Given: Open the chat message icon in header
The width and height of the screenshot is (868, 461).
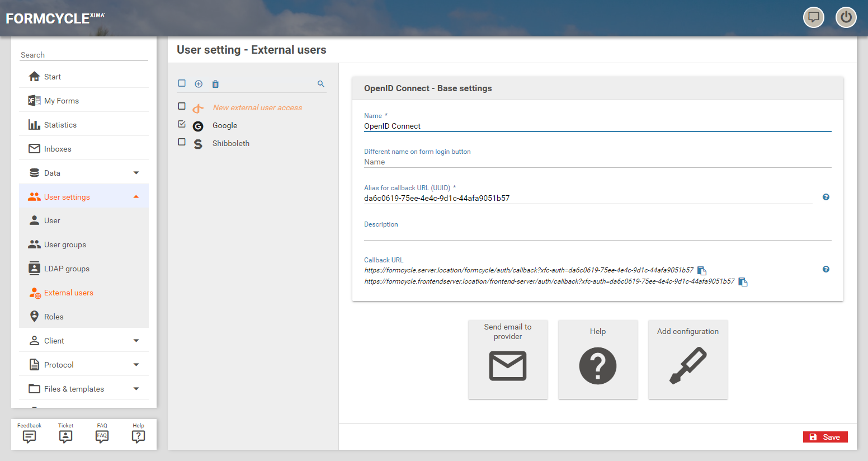Looking at the screenshot, I should 814,17.
